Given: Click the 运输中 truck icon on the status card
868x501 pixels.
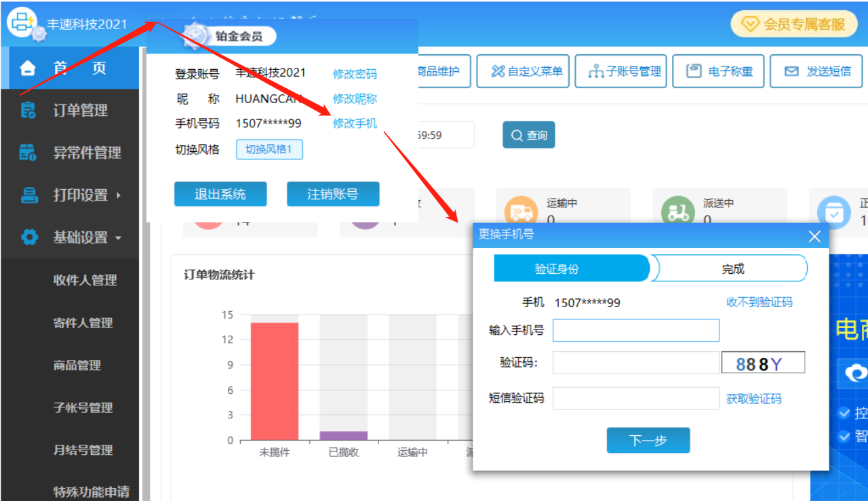Looking at the screenshot, I should [522, 213].
